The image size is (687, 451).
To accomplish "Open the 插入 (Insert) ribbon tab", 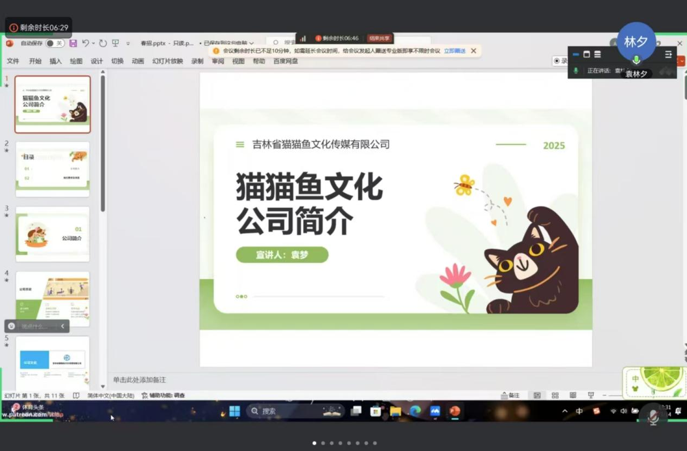I will pos(56,61).
